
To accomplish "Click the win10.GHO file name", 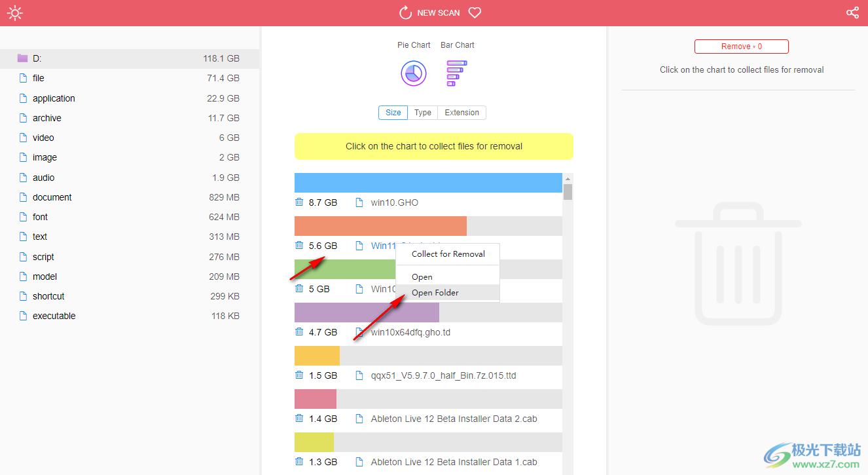I will (395, 202).
